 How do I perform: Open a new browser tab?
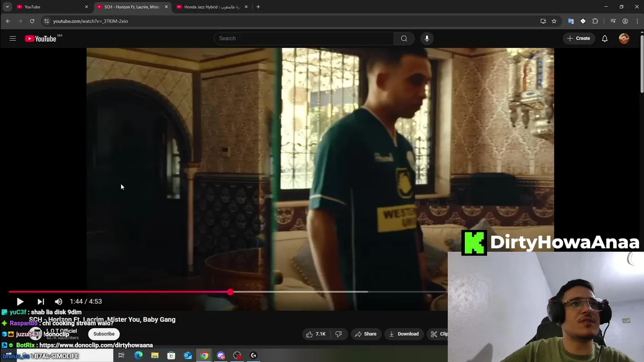pyautogui.click(x=258, y=7)
